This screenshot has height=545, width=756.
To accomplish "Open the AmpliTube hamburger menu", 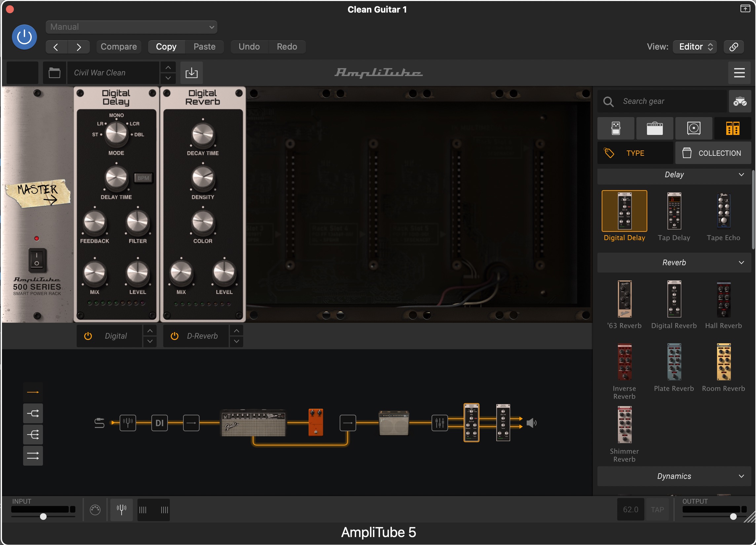I will (x=739, y=73).
